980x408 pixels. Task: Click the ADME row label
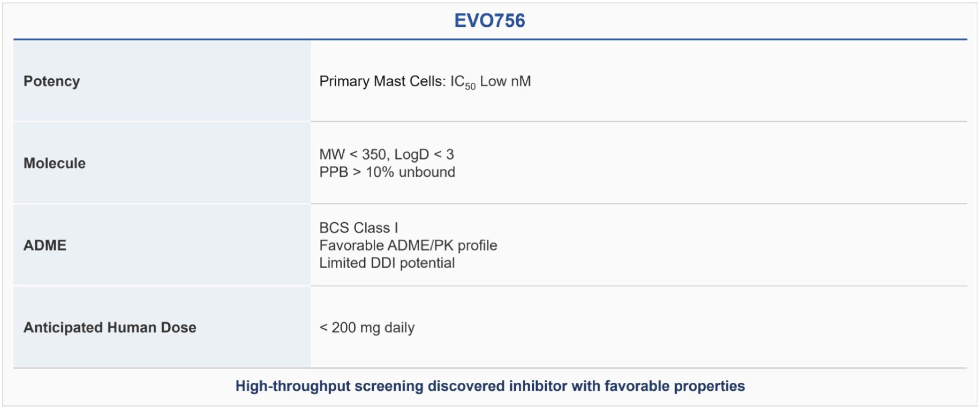(x=45, y=245)
